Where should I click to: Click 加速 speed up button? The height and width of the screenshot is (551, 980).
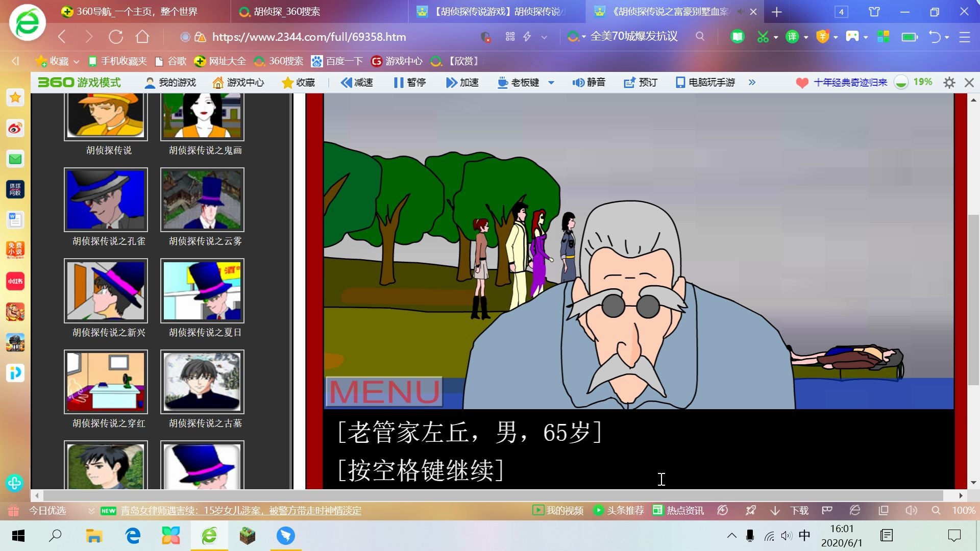point(462,82)
